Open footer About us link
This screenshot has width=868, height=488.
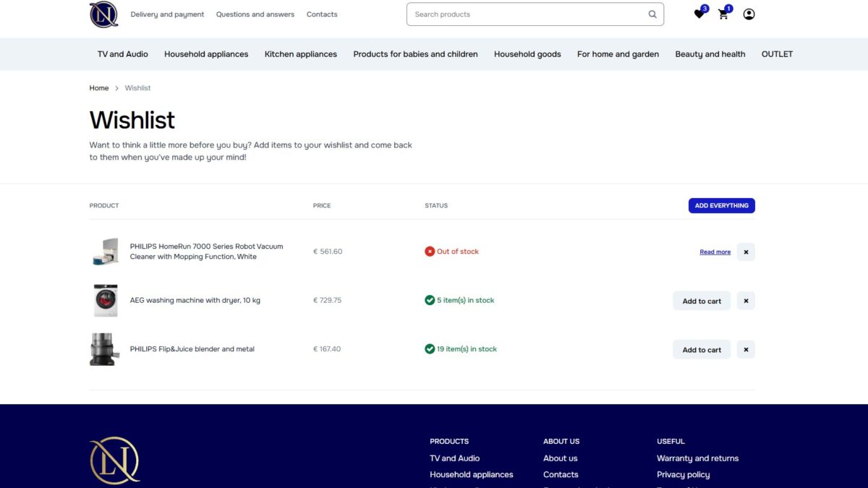click(561, 458)
